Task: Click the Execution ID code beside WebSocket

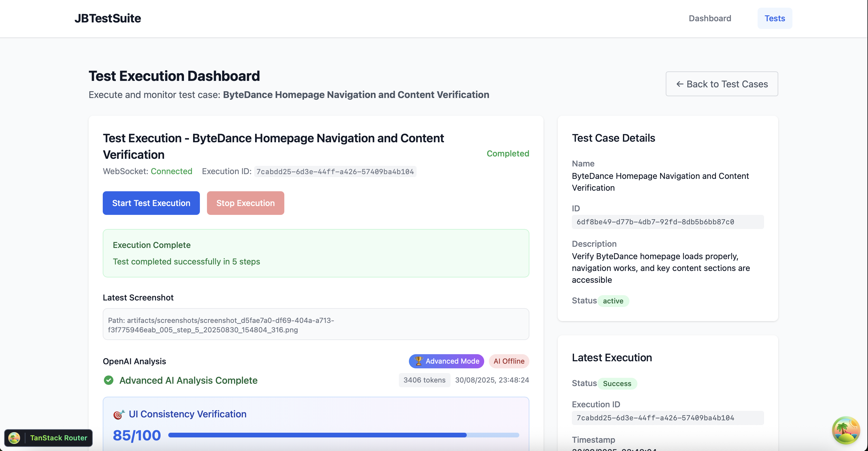Action: pos(335,171)
